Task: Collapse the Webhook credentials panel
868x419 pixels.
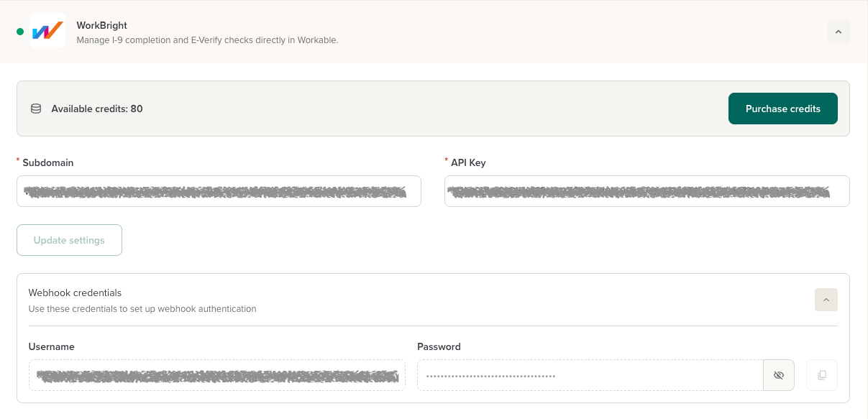Action: coord(826,300)
